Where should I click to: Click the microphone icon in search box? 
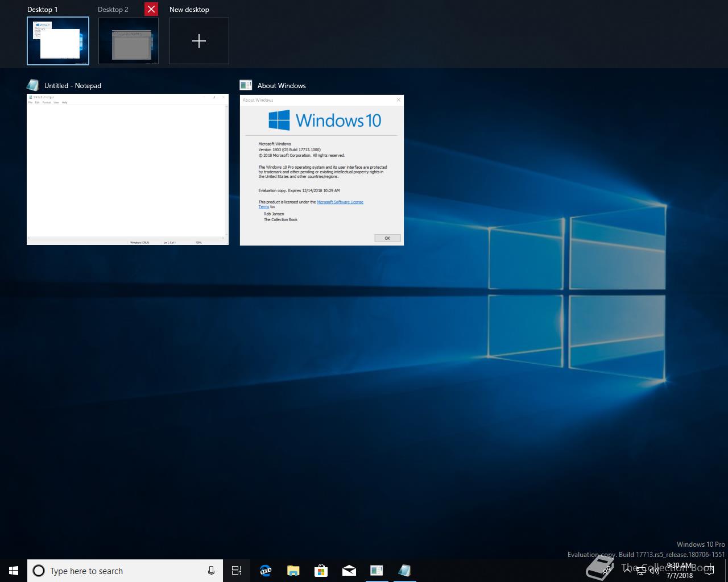(211, 571)
